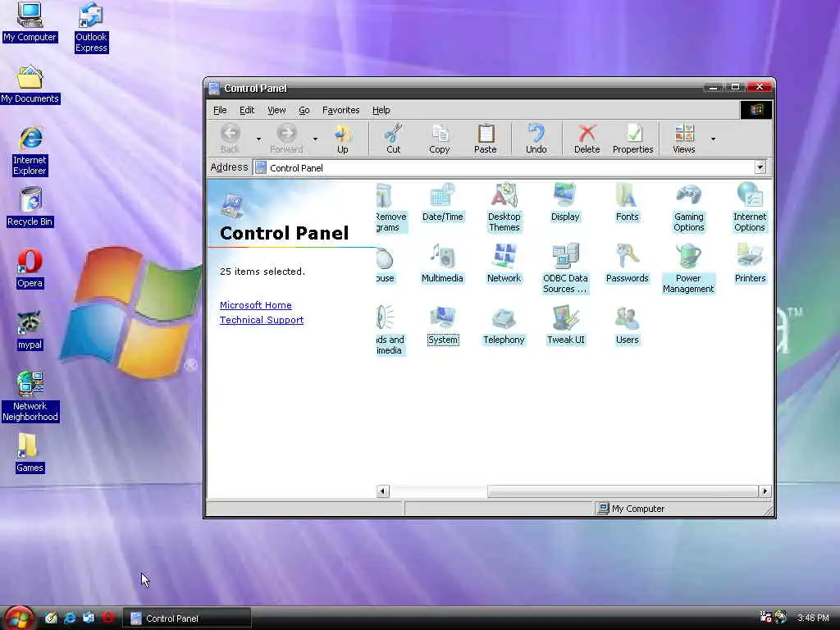
Task: Click the taskbar clock showing 3:46 PM
Action: pyautogui.click(x=813, y=618)
